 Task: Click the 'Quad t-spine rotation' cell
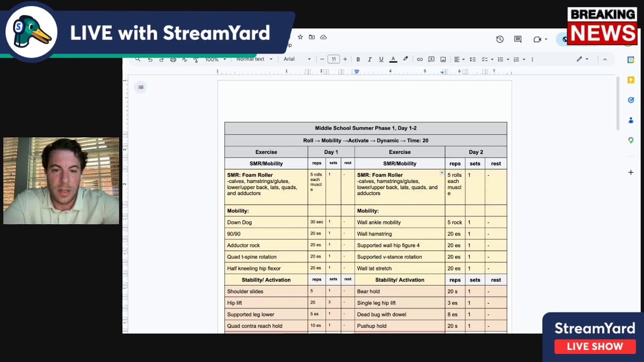pyautogui.click(x=266, y=257)
